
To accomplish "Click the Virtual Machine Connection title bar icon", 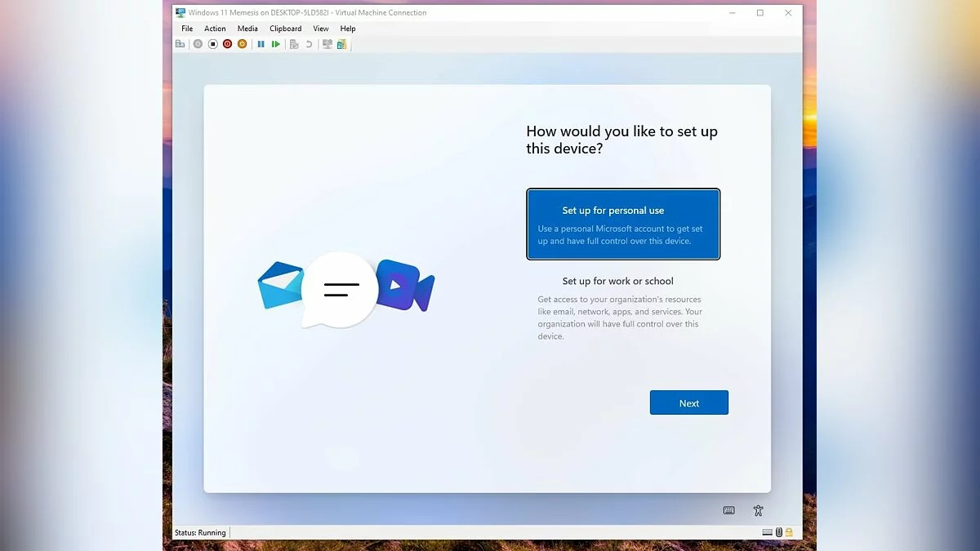I will (x=180, y=12).
